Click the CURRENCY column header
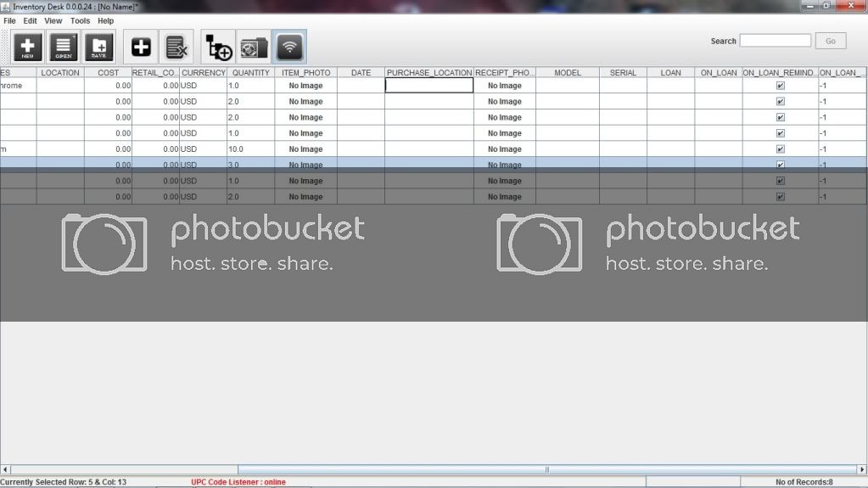Image resolution: width=868 pixels, height=488 pixels. point(203,72)
